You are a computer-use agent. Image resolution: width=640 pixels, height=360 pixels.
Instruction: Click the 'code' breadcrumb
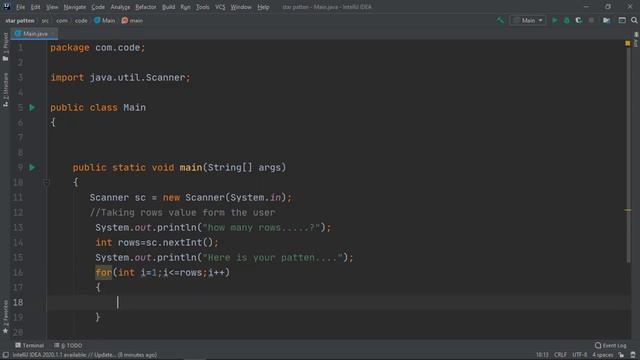tap(81, 20)
